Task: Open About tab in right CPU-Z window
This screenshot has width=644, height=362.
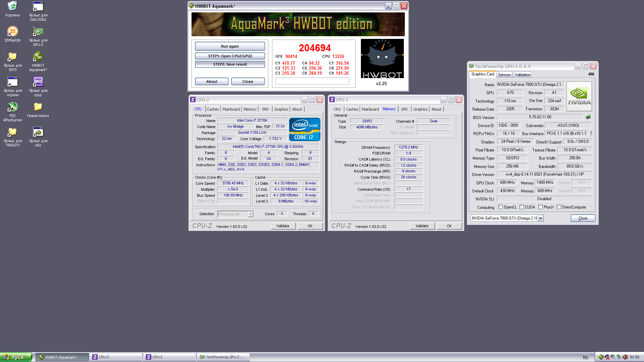Action: click(x=436, y=109)
